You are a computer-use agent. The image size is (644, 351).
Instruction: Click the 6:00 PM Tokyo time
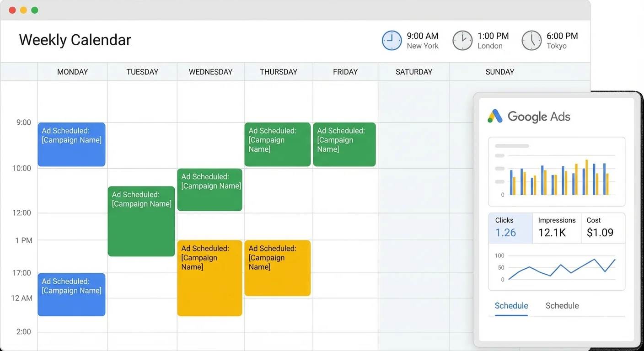pyautogui.click(x=562, y=36)
